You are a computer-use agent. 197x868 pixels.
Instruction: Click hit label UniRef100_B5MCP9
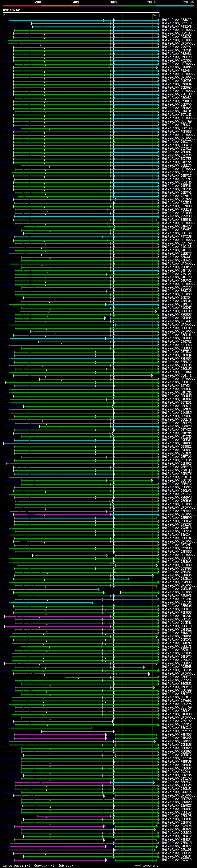(177, 57)
